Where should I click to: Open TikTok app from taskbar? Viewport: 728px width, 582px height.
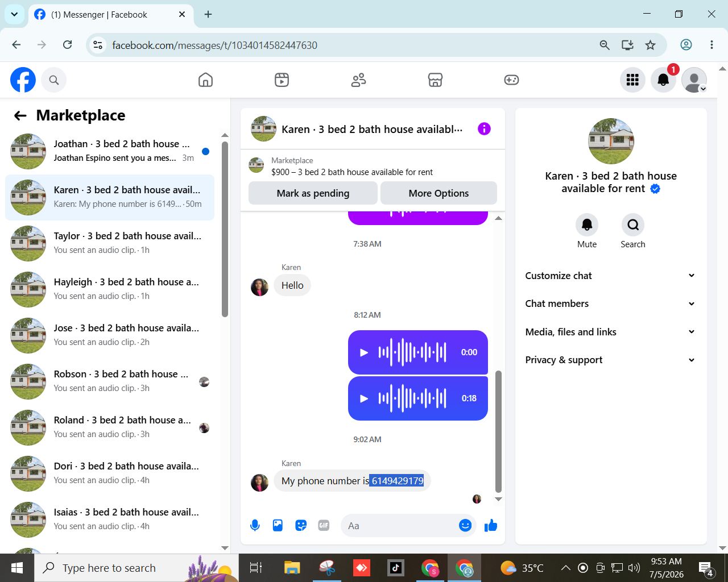click(395, 568)
